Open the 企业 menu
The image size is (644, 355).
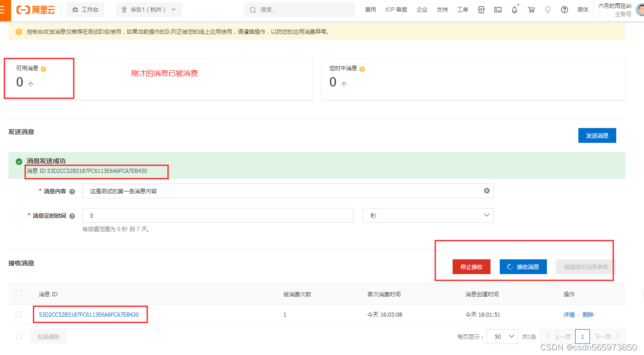[x=422, y=10]
